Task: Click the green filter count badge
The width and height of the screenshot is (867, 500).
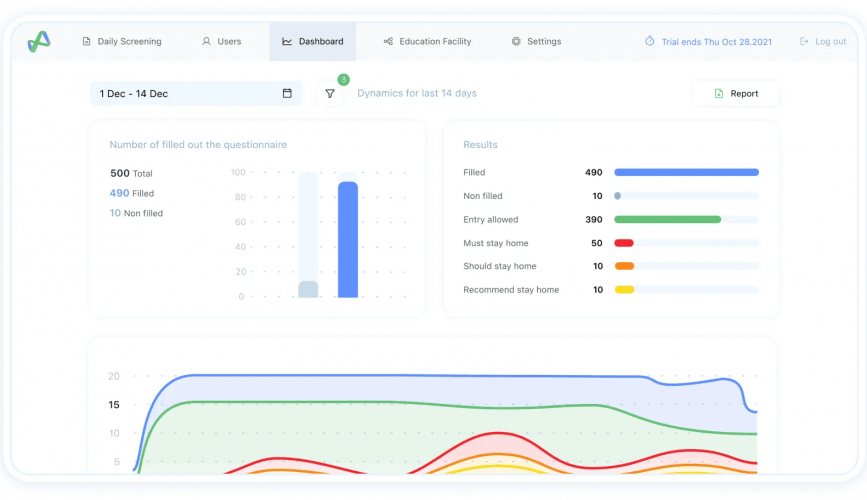Action: point(343,80)
